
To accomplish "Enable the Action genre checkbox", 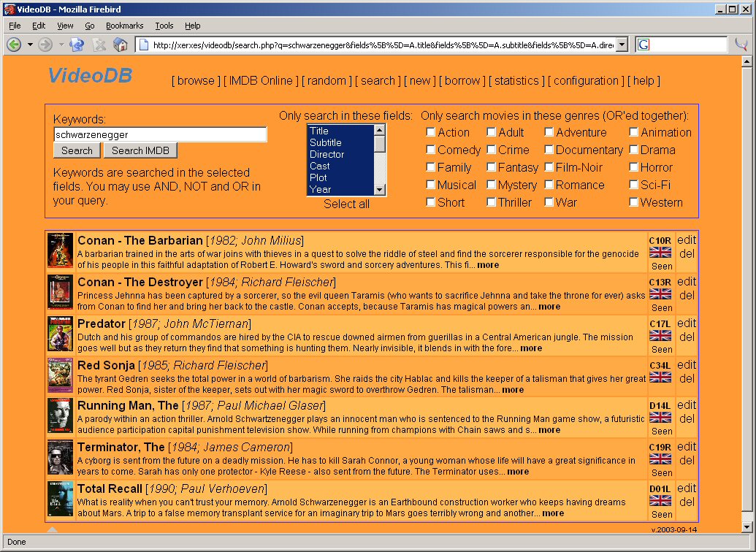I will (431, 132).
